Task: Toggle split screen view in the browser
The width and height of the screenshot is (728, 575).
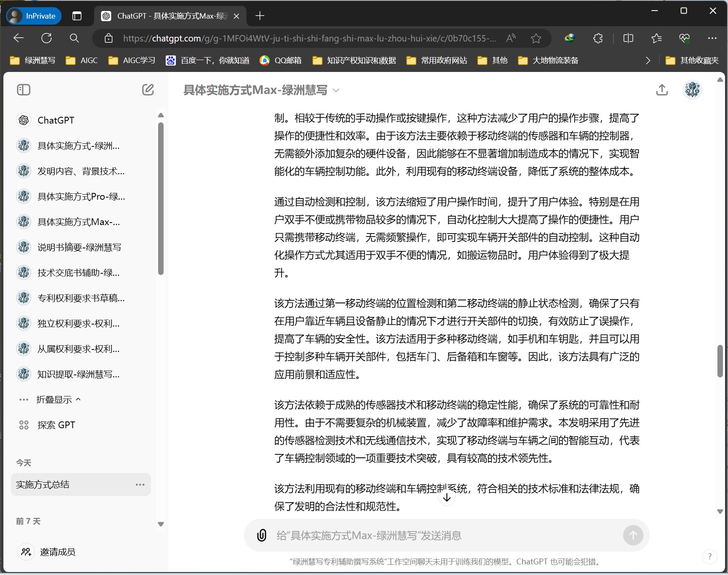Action: (628, 38)
